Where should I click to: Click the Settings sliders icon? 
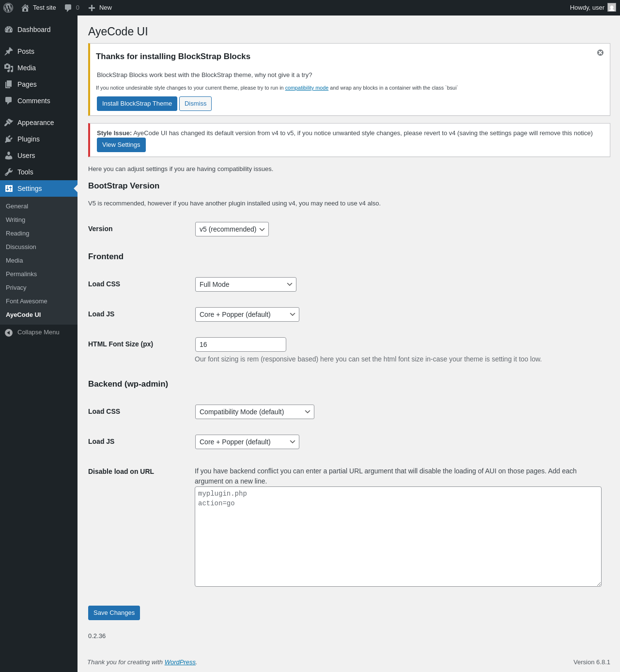click(x=9, y=188)
